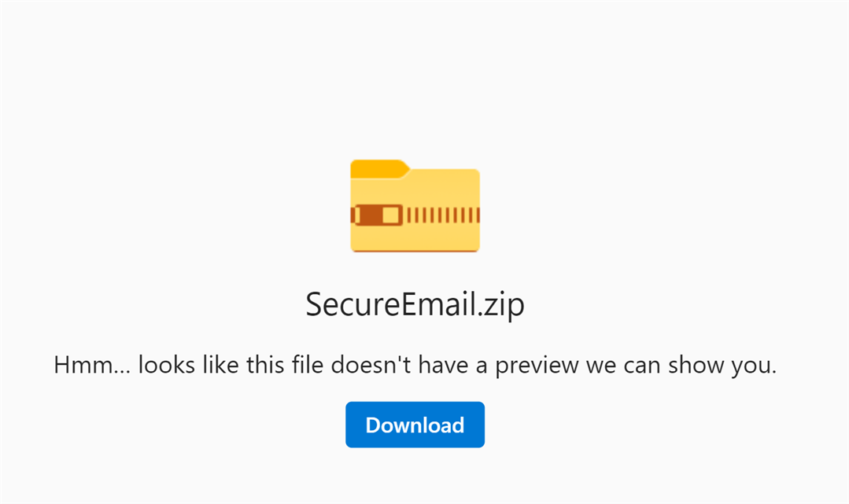Click the zipped folder icon

(x=415, y=206)
